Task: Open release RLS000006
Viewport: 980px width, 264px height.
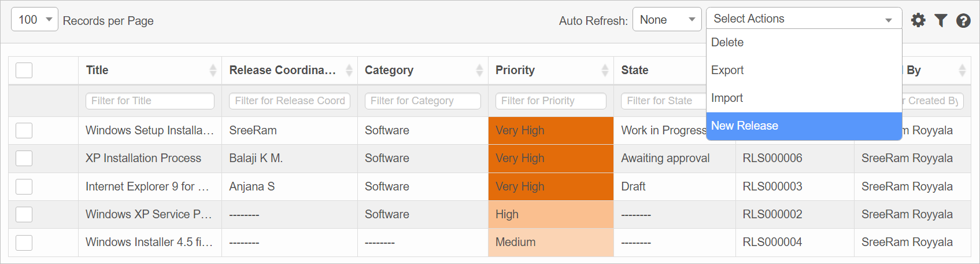Action: click(x=772, y=158)
